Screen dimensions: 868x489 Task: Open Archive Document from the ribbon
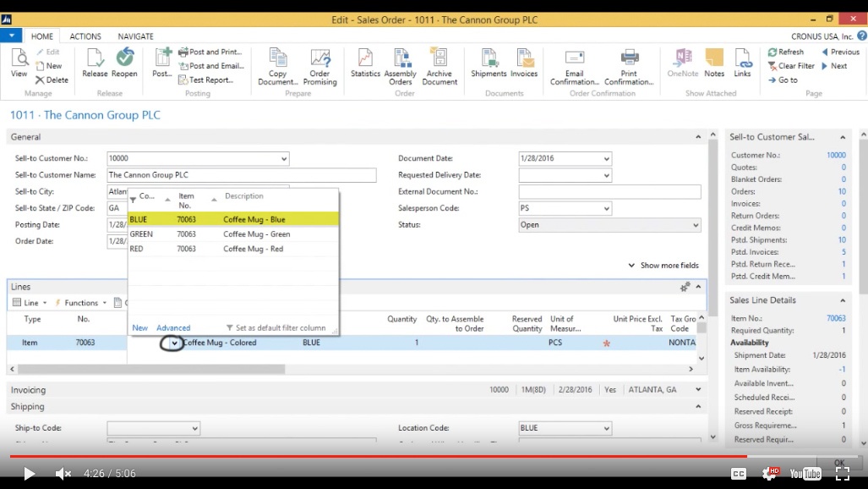click(439, 65)
